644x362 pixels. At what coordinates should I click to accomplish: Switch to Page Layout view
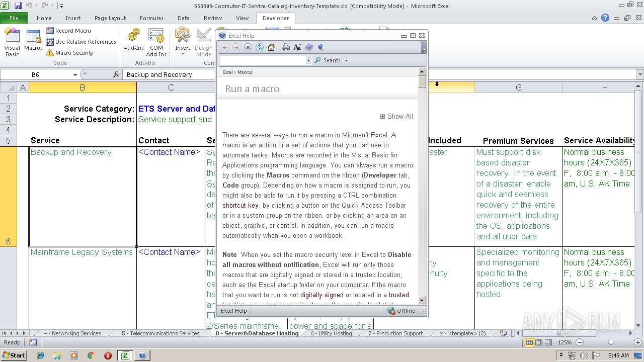click(x=539, y=342)
